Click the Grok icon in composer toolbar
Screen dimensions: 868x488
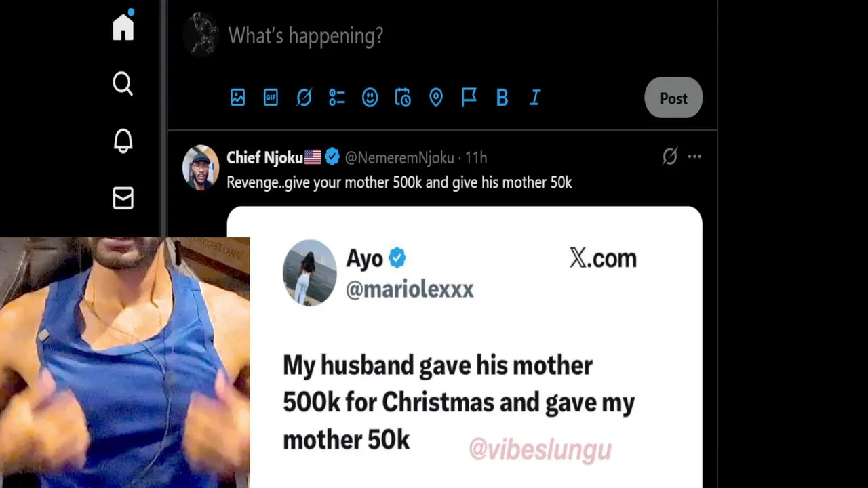click(304, 98)
